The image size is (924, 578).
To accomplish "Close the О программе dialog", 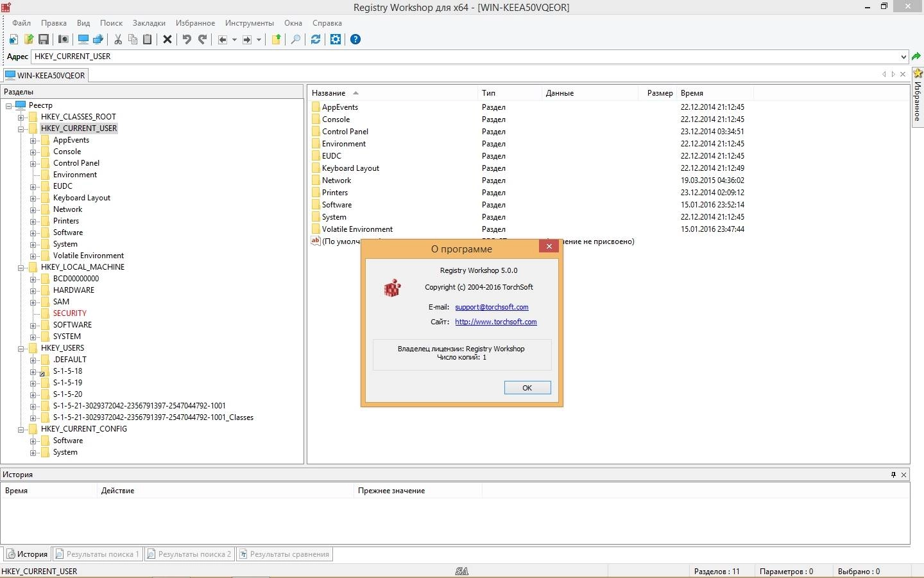I will [x=549, y=246].
